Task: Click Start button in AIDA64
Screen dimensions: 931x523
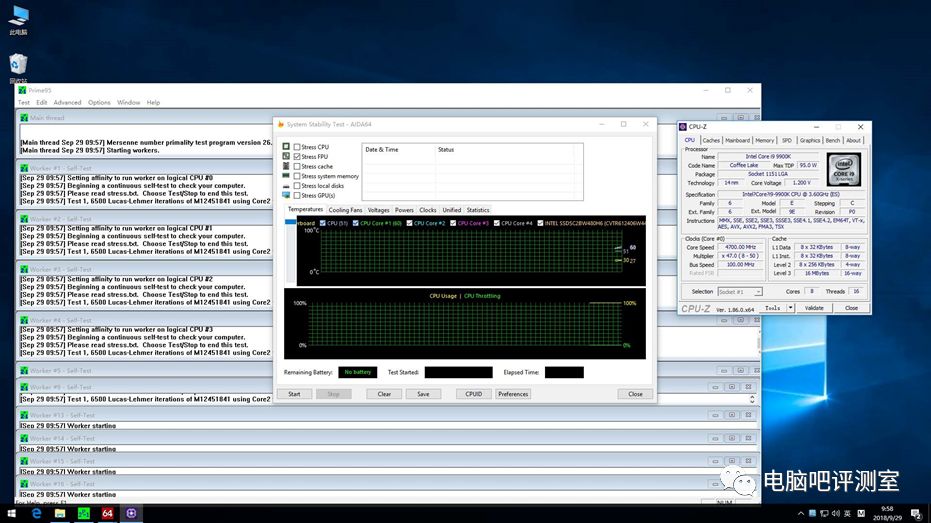Action: tap(294, 394)
